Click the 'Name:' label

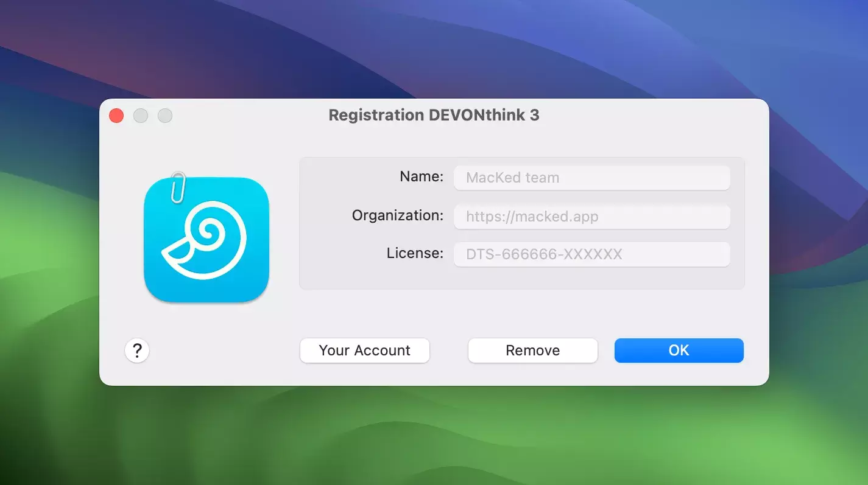pos(422,176)
